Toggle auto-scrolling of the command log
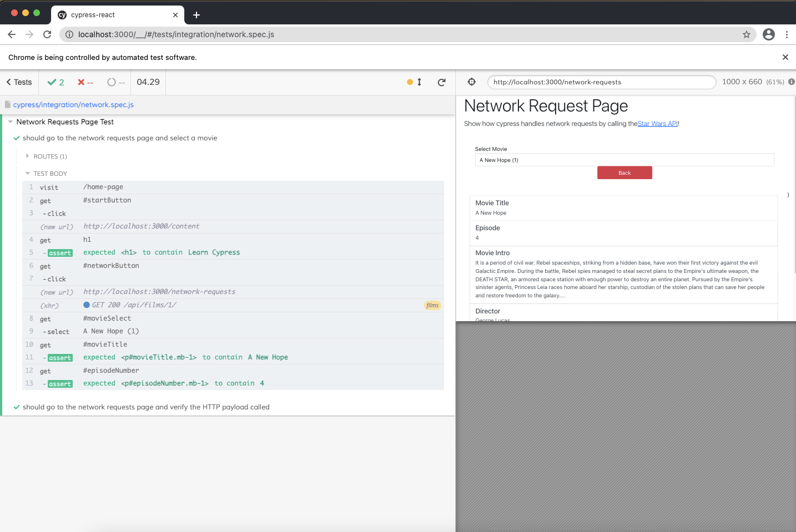The width and height of the screenshot is (796, 532). [415, 82]
